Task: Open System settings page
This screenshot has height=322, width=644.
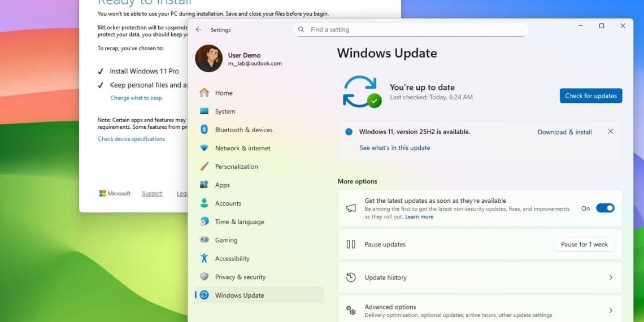Action: [x=259, y=111]
